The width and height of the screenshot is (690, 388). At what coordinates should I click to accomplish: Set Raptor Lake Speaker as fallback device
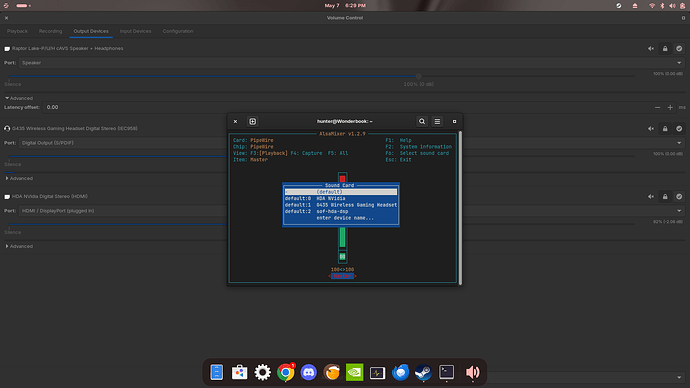coord(679,49)
